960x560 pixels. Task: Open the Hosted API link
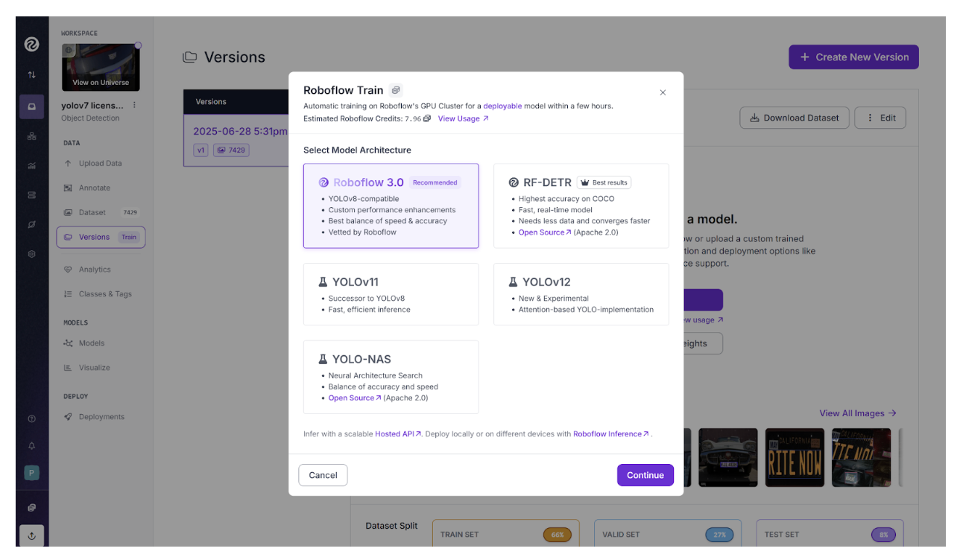(x=398, y=433)
